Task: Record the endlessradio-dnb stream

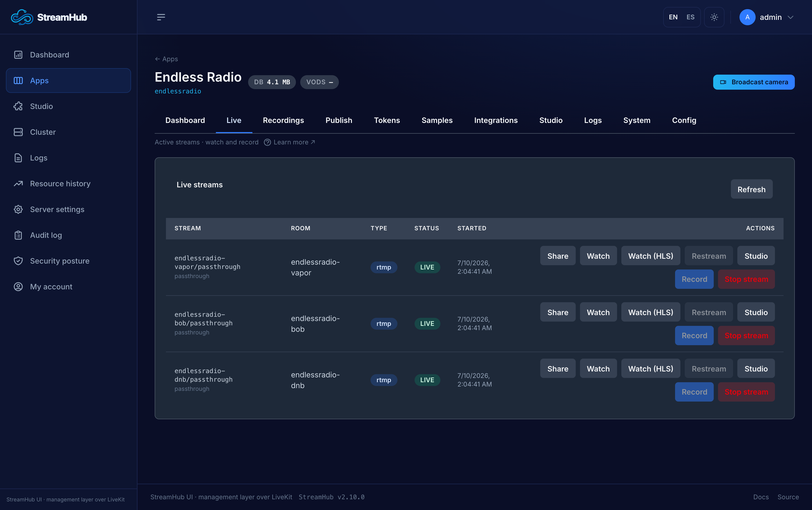Action: 694,392
